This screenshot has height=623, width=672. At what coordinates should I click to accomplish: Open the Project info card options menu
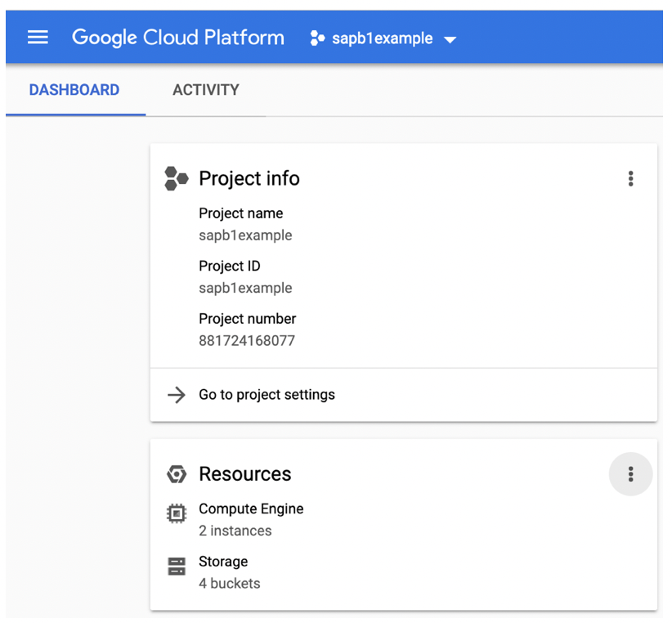coord(630,178)
